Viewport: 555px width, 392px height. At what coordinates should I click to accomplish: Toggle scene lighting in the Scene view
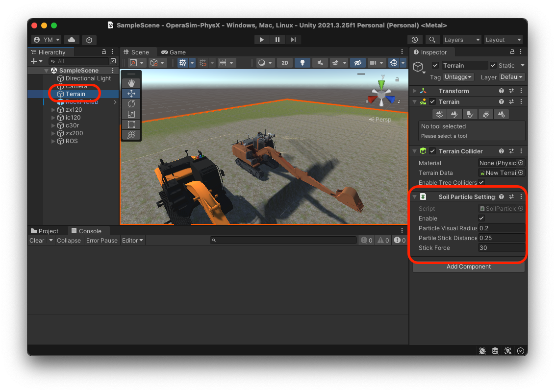303,63
